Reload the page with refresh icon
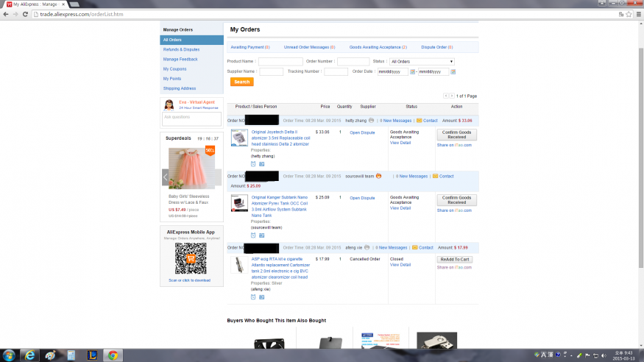Screen dimensions: 644x362 [25, 14]
